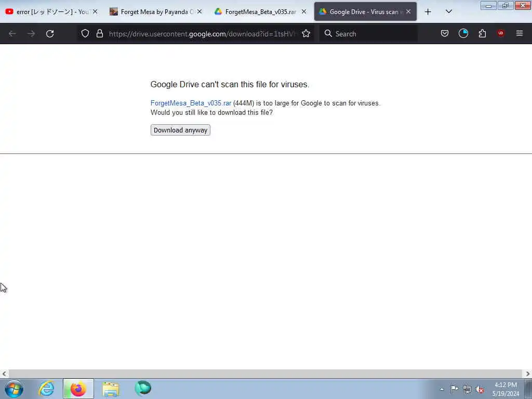Launch Internet Explorer from taskbar
This screenshot has height=399, width=532.
point(46,389)
